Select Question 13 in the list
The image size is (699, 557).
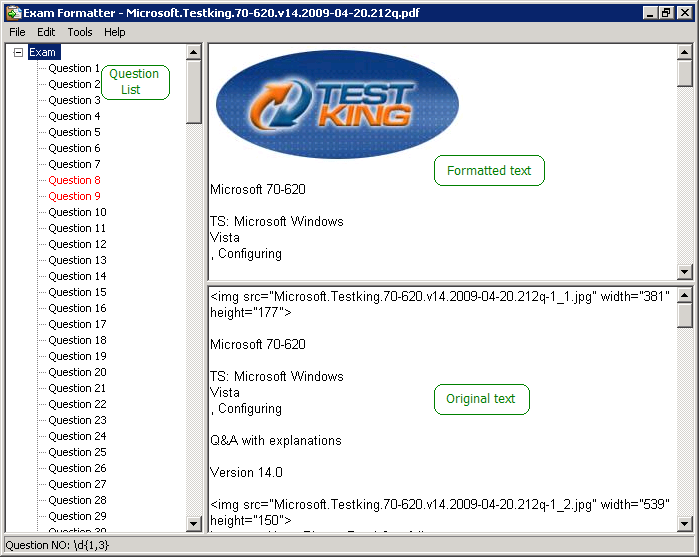[78, 260]
